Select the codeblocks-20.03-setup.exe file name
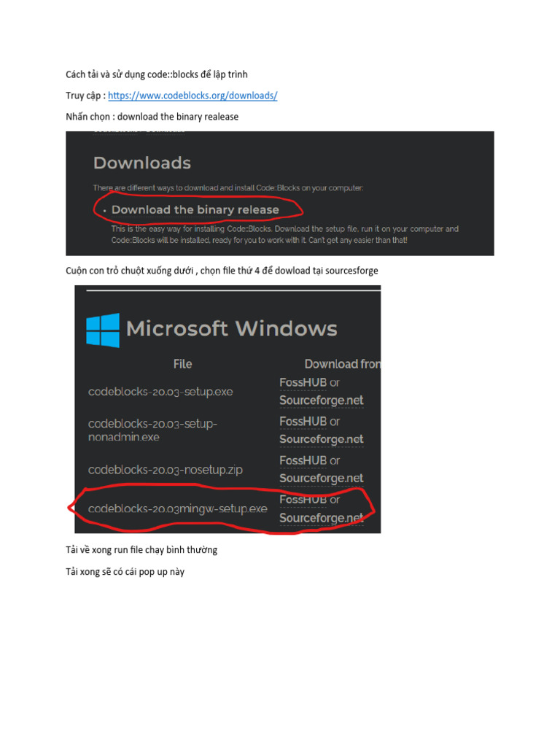Viewport: 560px width, 747px height. pyautogui.click(x=160, y=392)
